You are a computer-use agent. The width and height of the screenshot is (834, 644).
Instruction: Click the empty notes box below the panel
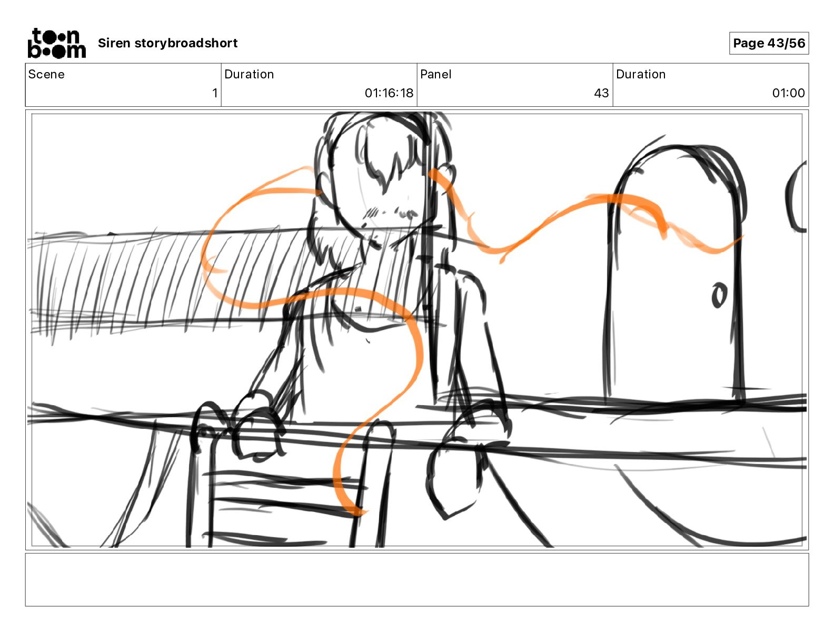click(x=417, y=579)
